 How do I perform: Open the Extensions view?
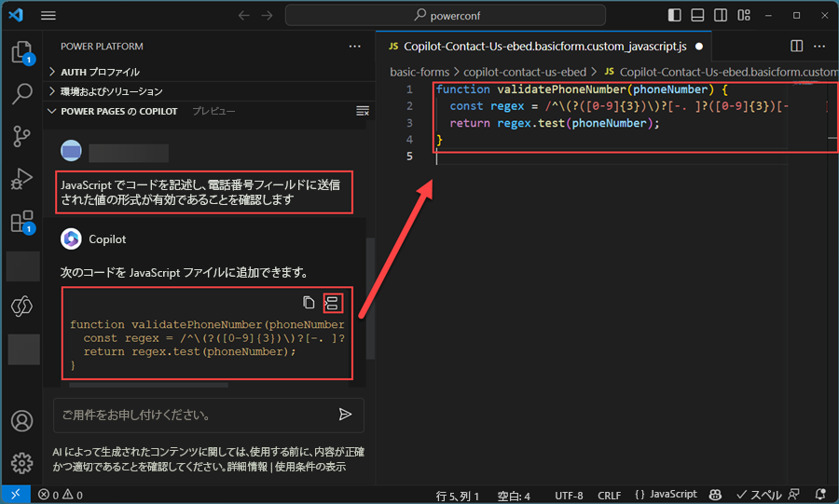pos(22,221)
